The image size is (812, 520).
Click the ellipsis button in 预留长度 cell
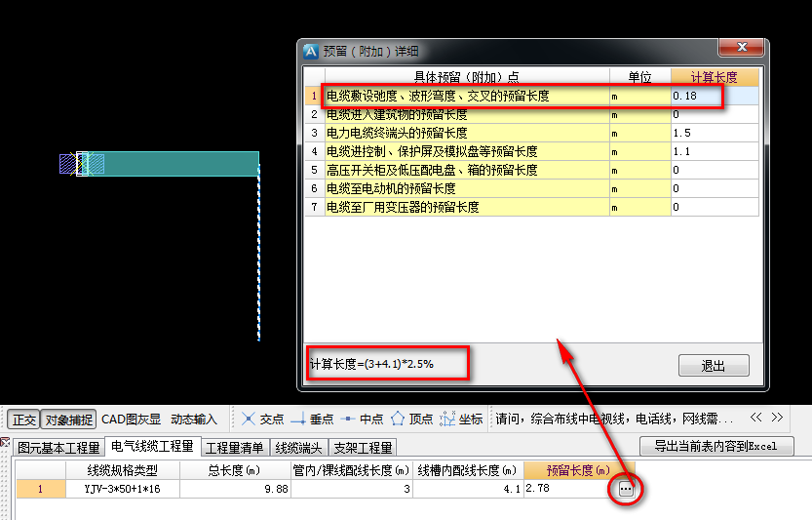tap(626, 489)
